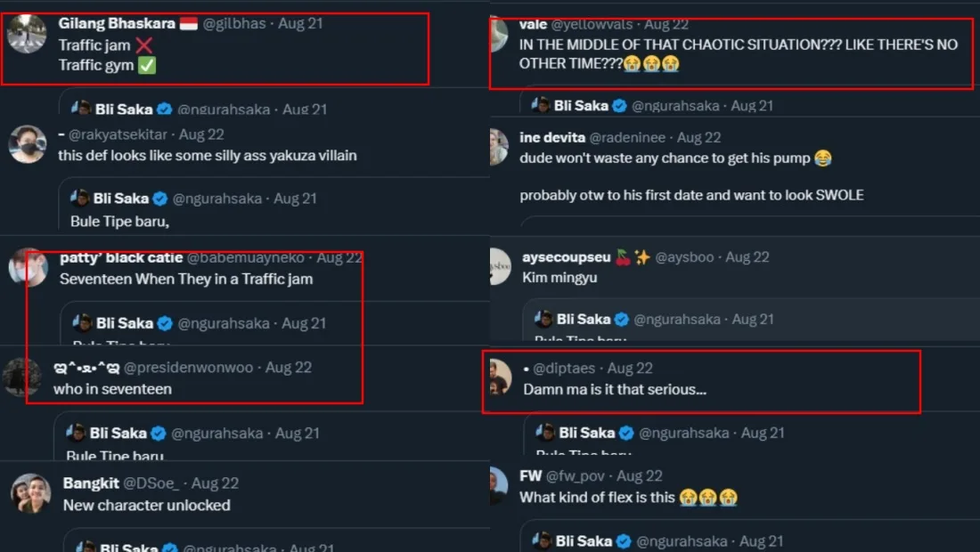Click Bli Saka avatar in quote under Kim mingyu
This screenshot has height=552, width=980.
(542, 319)
